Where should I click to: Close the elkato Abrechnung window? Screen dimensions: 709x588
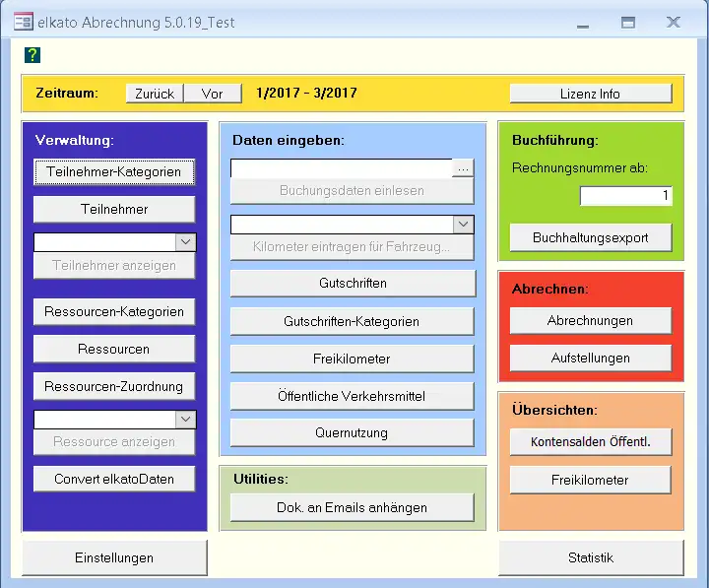674,22
